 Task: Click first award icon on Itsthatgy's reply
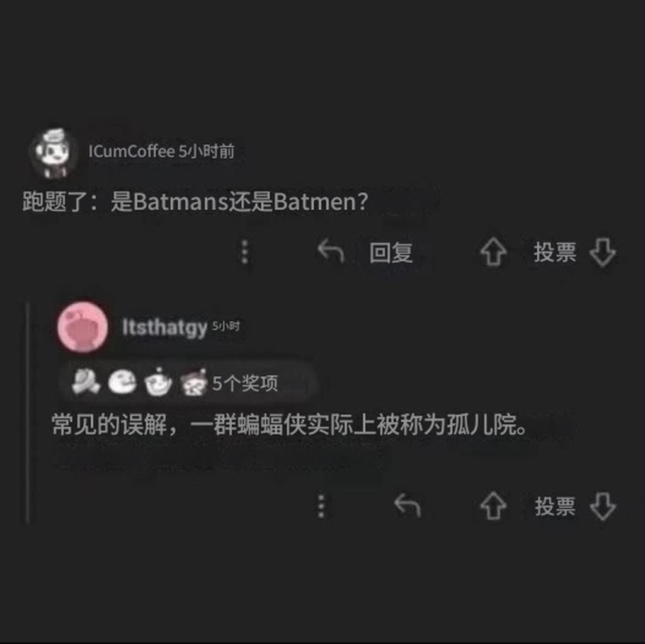(86, 381)
